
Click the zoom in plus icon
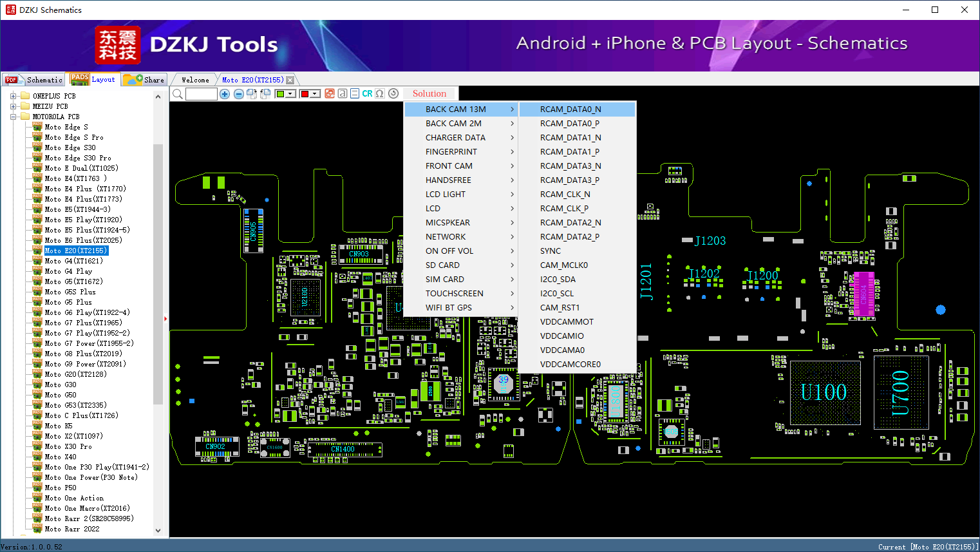(x=225, y=94)
